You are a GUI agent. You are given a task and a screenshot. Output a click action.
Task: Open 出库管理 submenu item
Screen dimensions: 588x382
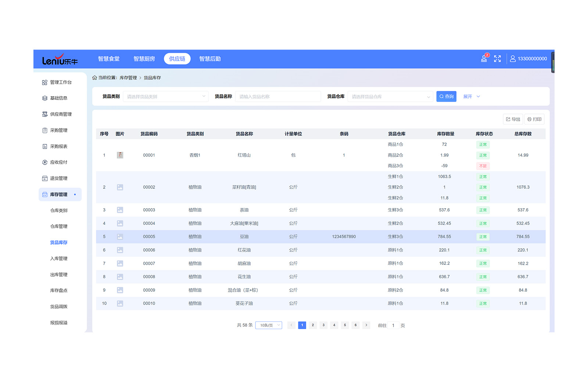pyautogui.click(x=59, y=275)
